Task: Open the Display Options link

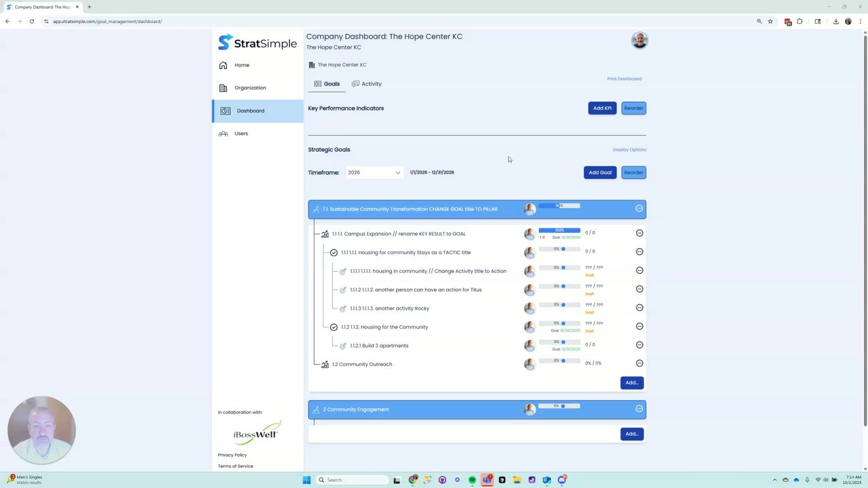Action: pos(629,150)
